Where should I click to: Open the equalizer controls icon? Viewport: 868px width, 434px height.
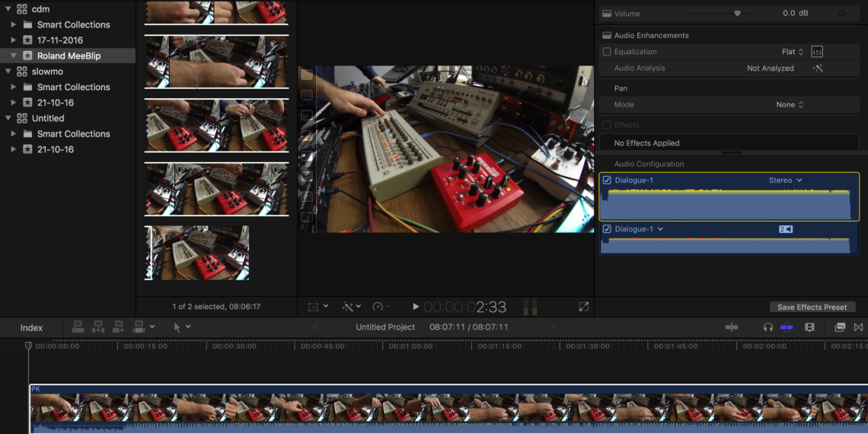coord(817,52)
